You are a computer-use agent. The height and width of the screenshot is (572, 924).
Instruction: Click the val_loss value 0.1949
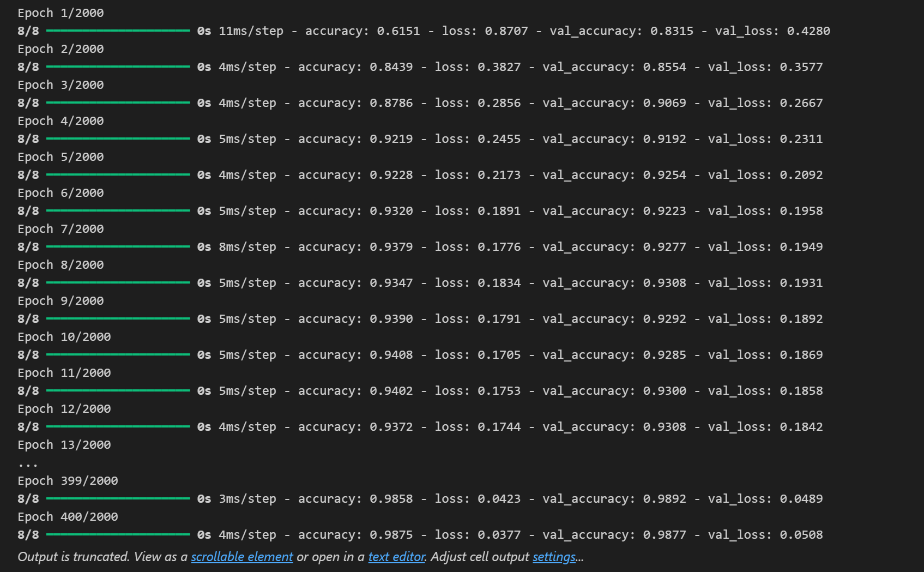[x=801, y=247]
